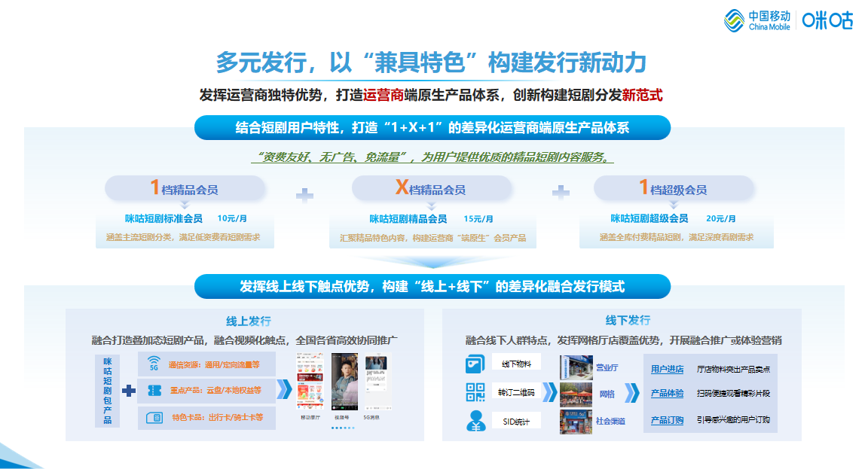
Task: Click the vertical 咪咕短剧包产品 label
Action: click(x=108, y=391)
